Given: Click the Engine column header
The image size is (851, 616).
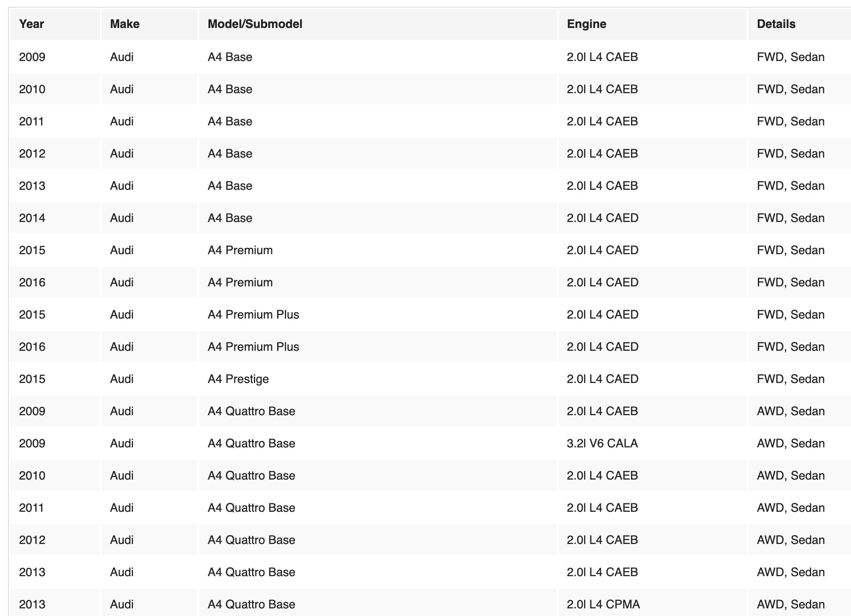Looking at the screenshot, I should coord(587,24).
